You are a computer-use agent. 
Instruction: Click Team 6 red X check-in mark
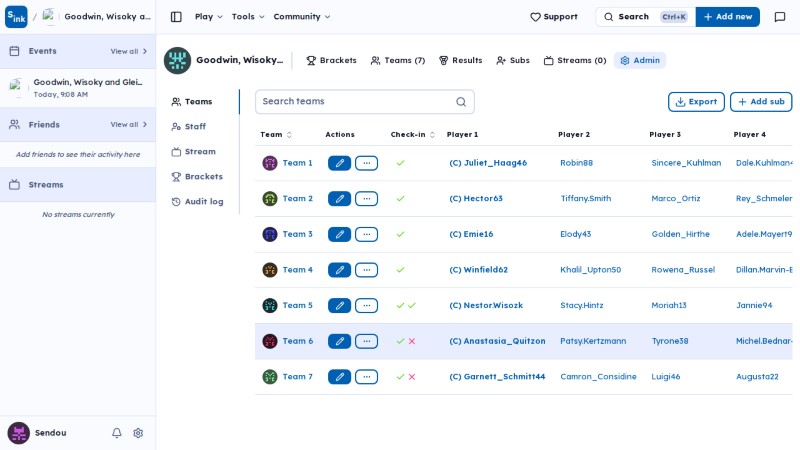point(412,341)
